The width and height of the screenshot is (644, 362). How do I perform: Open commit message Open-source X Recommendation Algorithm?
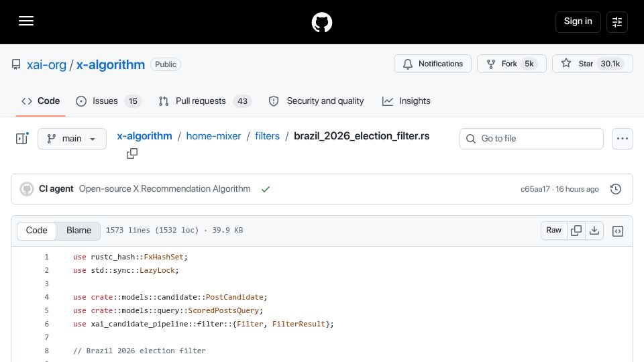[x=165, y=189]
